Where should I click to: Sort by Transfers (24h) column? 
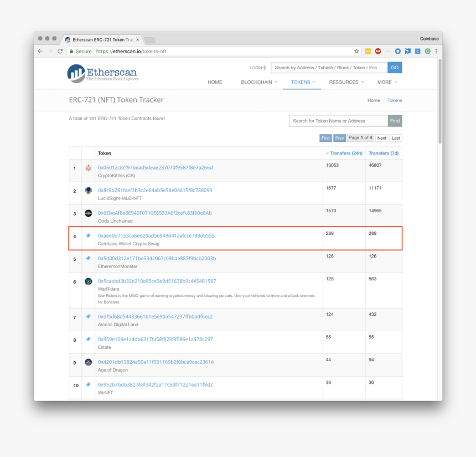tap(346, 153)
